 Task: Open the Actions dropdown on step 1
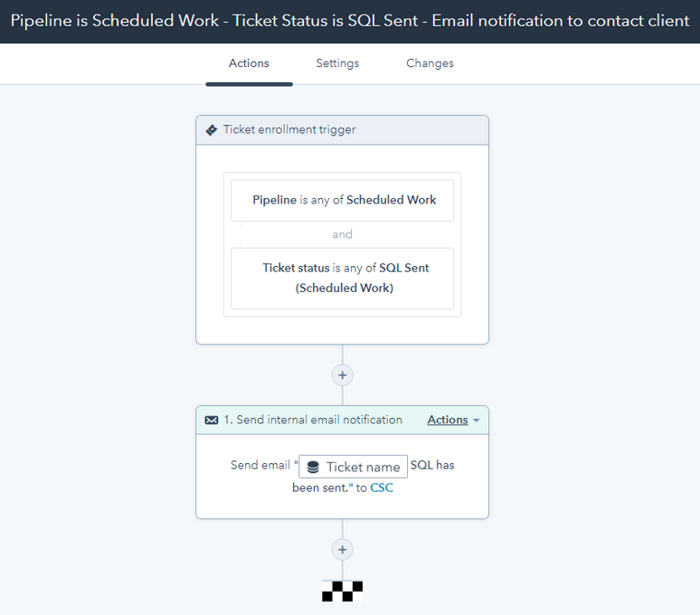pyautogui.click(x=448, y=421)
